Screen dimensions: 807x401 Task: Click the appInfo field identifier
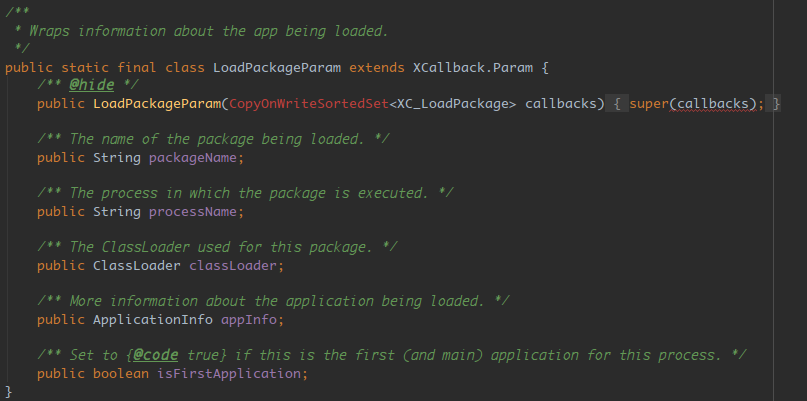click(249, 320)
